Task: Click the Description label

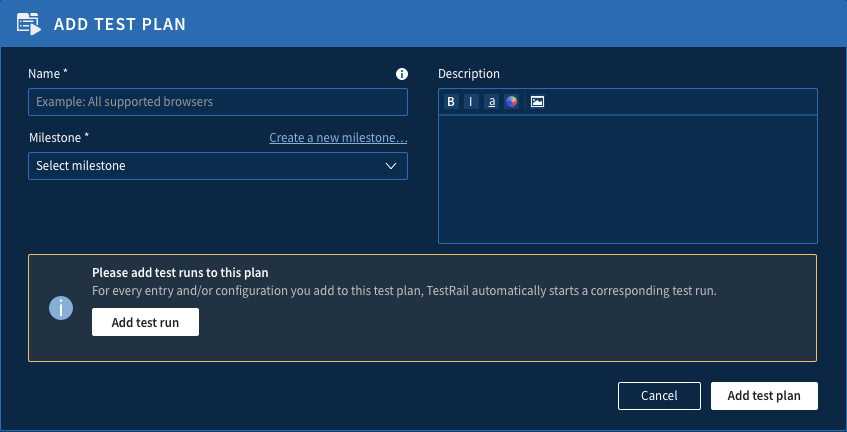Action: 469,74
